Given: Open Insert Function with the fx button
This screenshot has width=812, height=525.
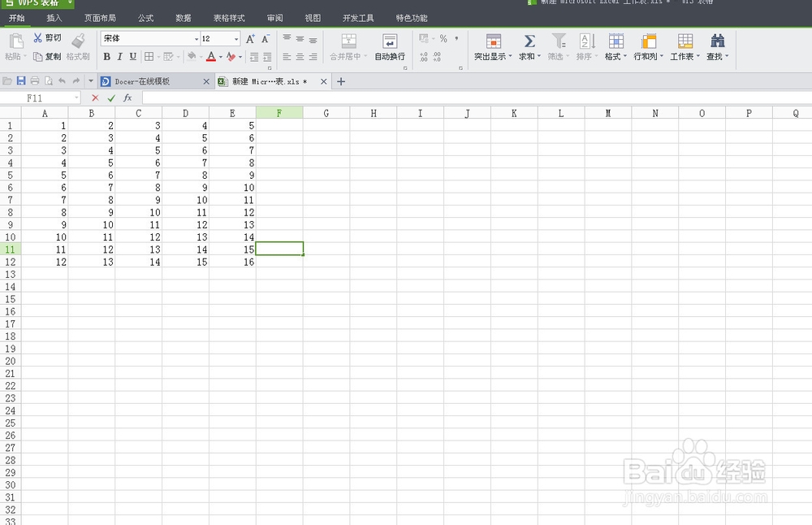Looking at the screenshot, I should 127,98.
